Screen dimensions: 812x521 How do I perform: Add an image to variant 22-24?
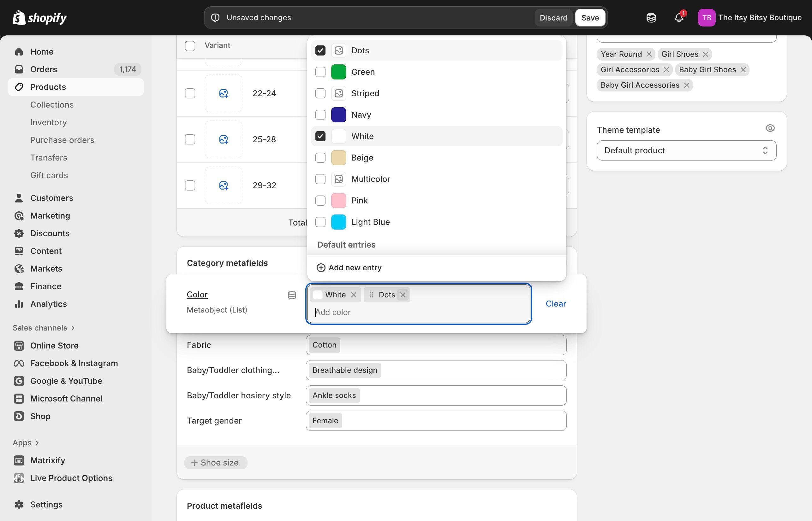pos(224,93)
